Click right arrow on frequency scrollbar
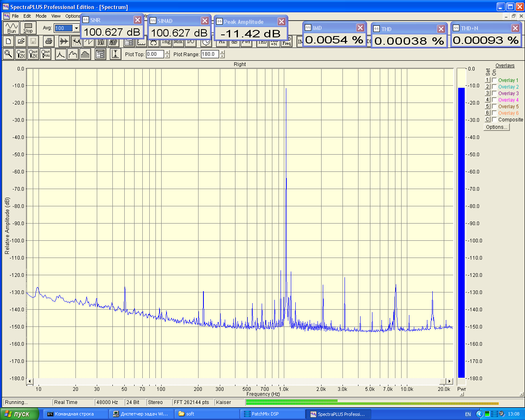Screen dimensions: 525x420 coord(450,381)
